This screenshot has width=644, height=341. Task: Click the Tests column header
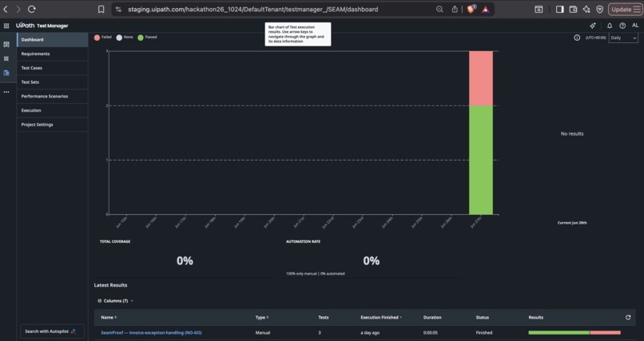pyautogui.click(x=324, y=317)
